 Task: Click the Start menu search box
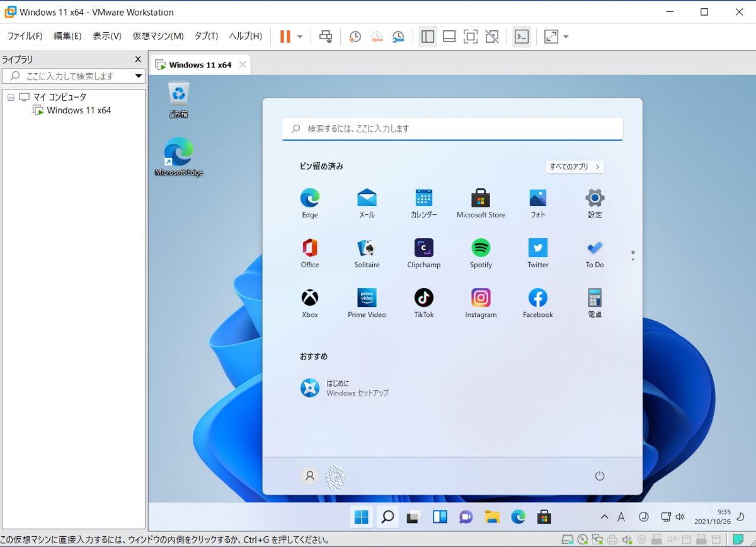point(452,129)
